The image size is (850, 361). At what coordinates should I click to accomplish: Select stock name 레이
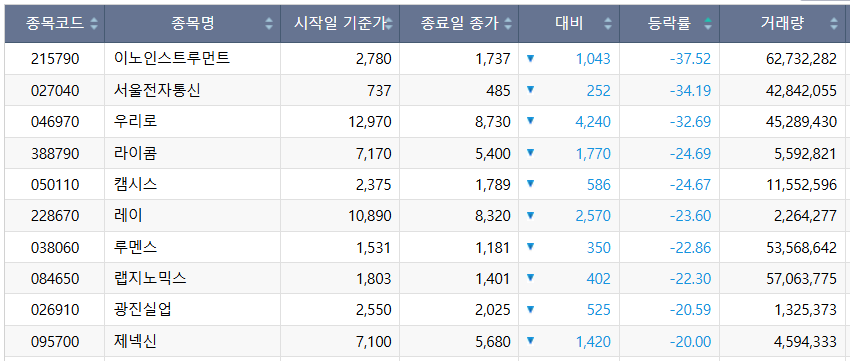tap(128, 216)
